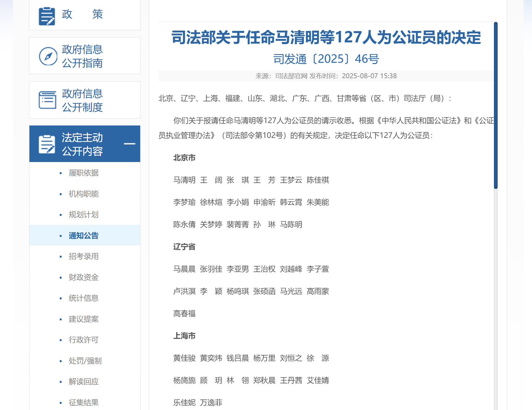The image size is (532, 410).
Task: Click the name 杨万里
Action: coord(265,358)
